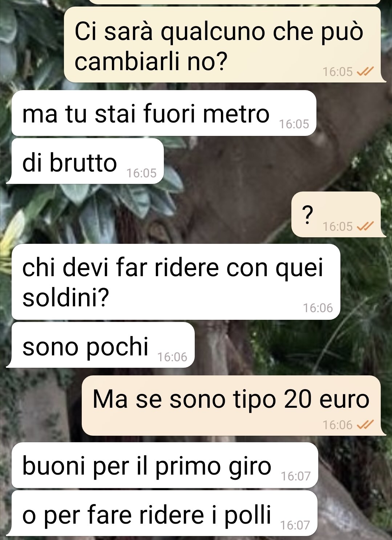
Task: Tap the "Ma se sono tipo 20 euro" message
Action: pyautogui.click(x=231, y=405)
